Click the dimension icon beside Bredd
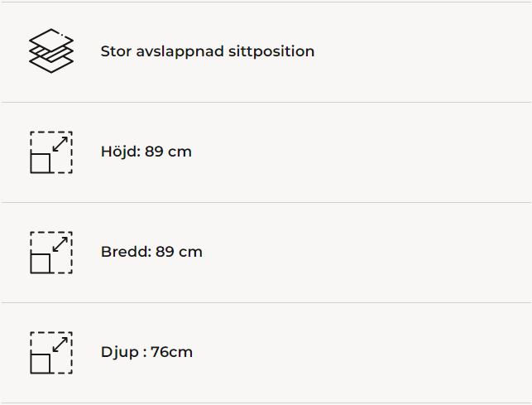532x405 pixels. point(51,253)
